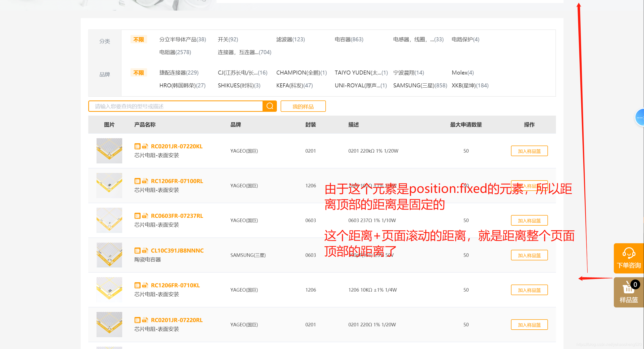Choose the SAMSUNG(三星)(858) brand filter
The width and height of the screenshot is (644, 349).
(420, 85)
